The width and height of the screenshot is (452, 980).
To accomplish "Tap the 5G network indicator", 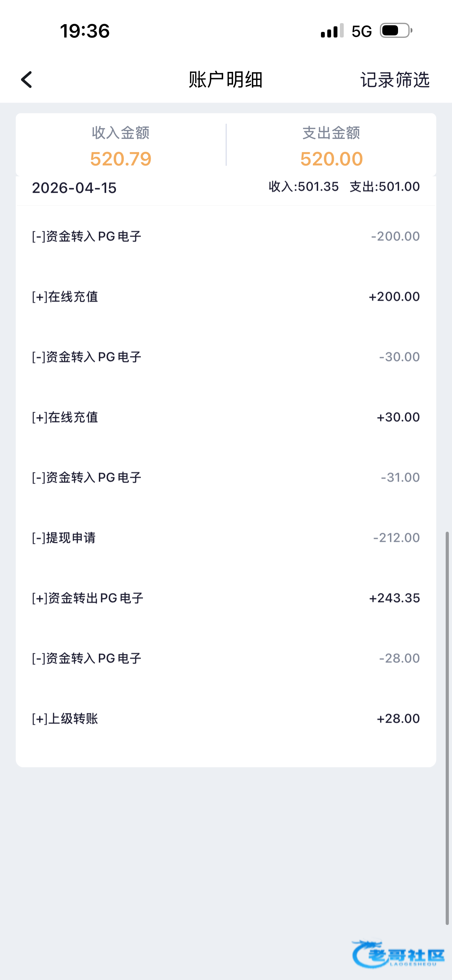I will [362, 31].
